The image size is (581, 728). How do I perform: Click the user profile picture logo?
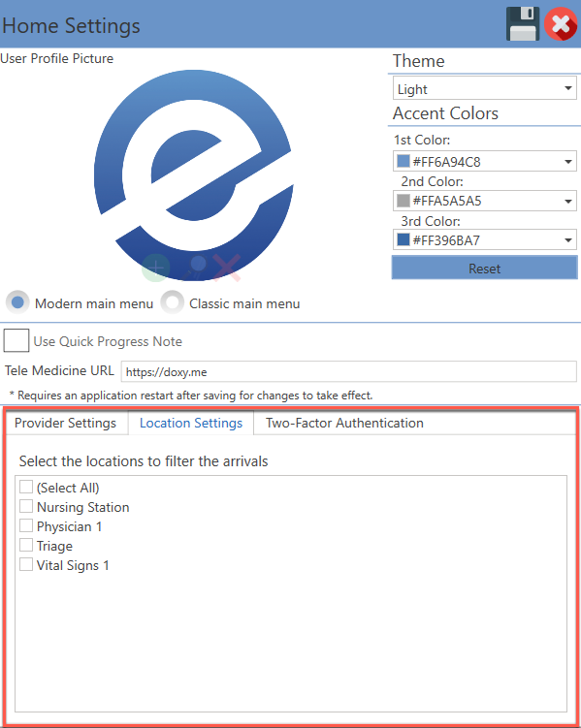(x=194, y=175)
